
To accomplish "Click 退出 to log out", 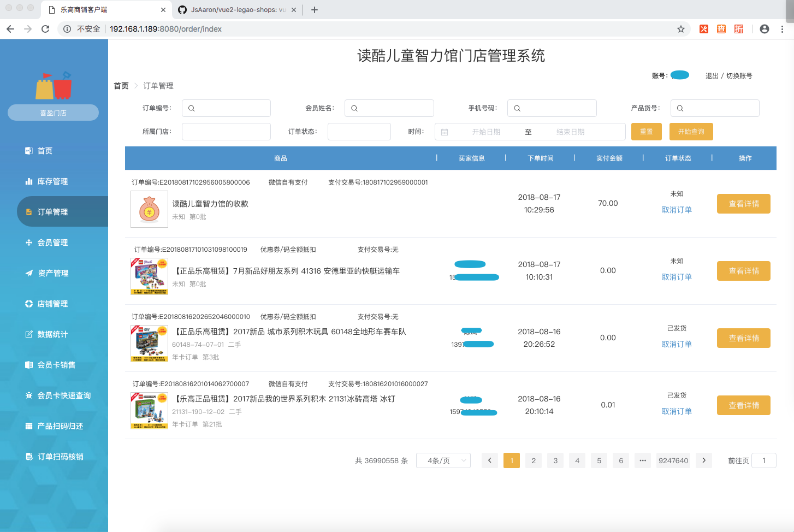I will point(712,76).
